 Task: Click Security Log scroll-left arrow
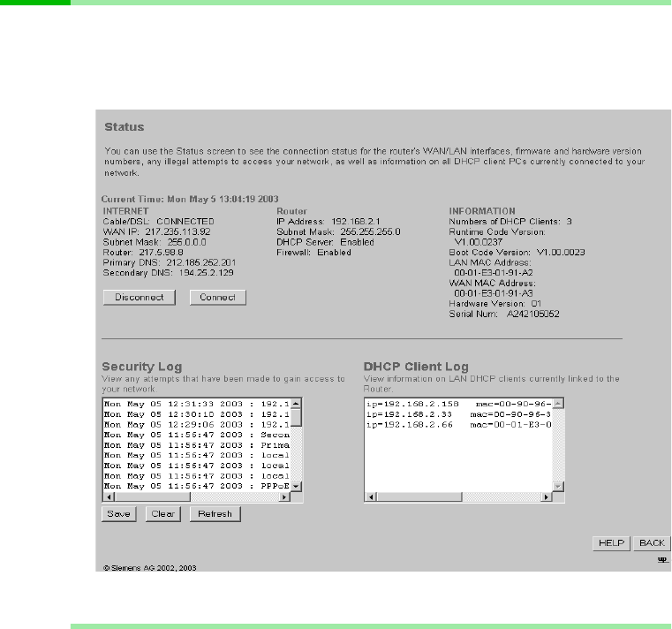tap(109, 497)
